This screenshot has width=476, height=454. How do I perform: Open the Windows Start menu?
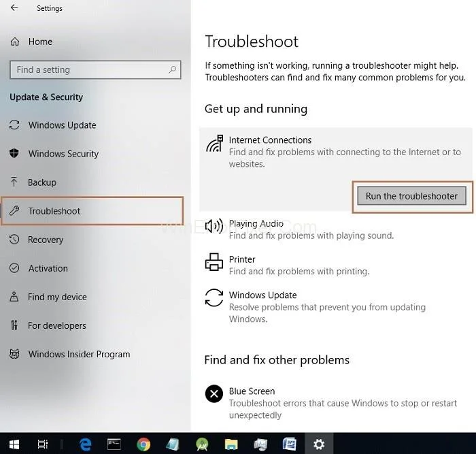point(14,444)
